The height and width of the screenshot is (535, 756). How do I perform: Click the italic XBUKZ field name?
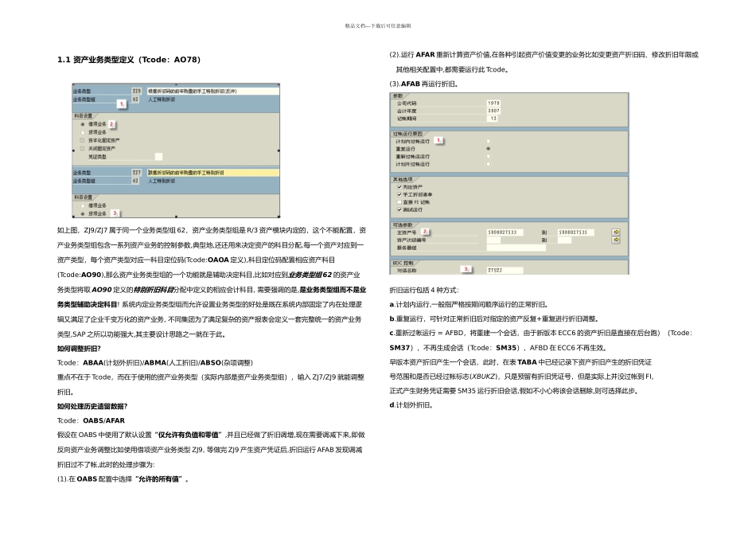[485, 377]
